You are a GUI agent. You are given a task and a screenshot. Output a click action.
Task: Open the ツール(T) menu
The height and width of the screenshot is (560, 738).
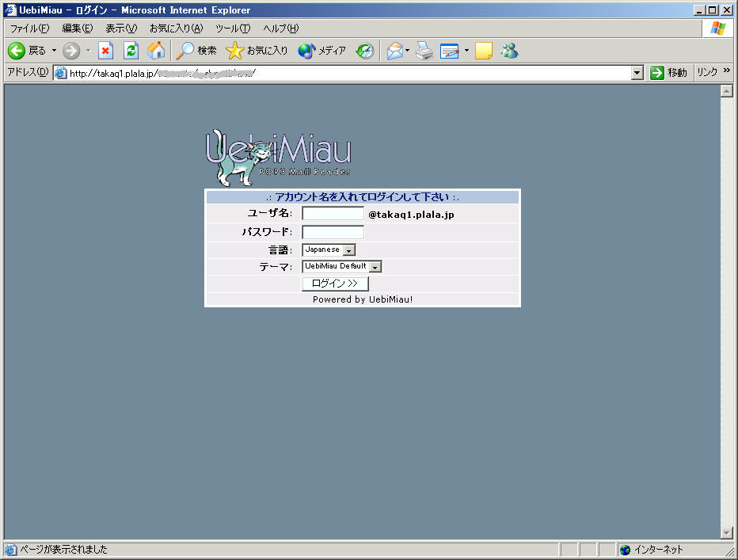pyautogui.click(x=233, y=29)
